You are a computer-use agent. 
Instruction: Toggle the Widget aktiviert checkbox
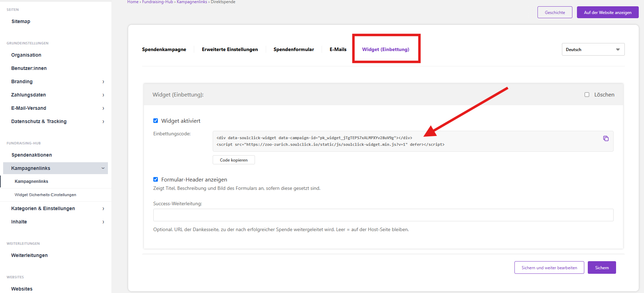[x=155, y=121]
